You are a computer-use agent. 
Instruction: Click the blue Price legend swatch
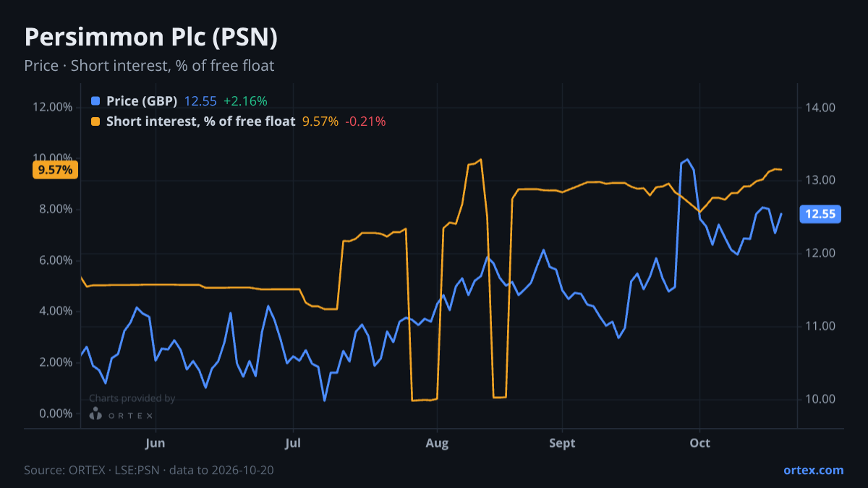click(96, 101)
